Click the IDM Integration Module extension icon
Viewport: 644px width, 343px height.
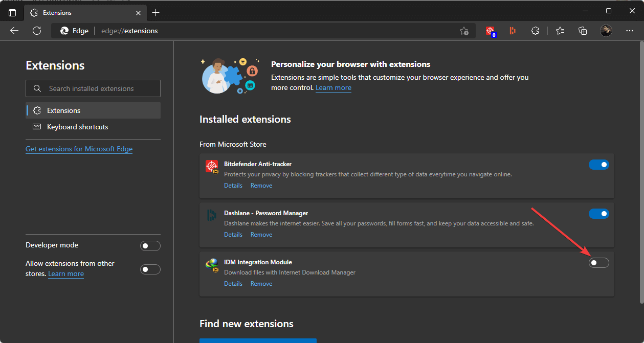[212, 264]
